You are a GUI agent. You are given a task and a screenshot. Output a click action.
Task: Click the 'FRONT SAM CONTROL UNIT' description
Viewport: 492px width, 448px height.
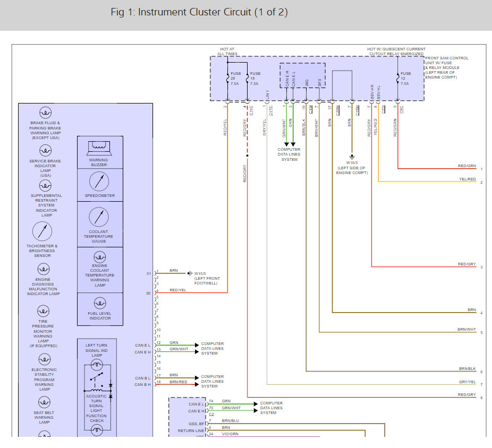[x=447, y=67]
